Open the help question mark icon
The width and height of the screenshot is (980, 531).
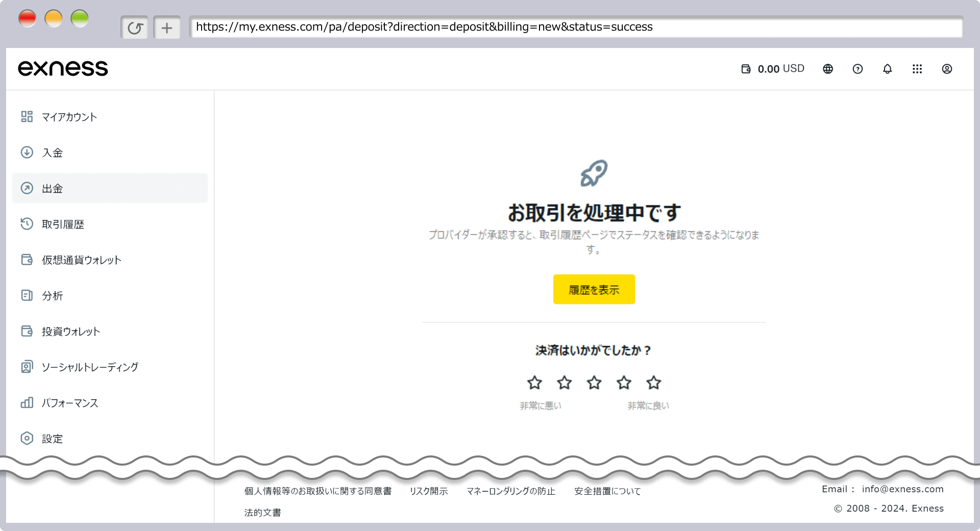click(857, 69)
